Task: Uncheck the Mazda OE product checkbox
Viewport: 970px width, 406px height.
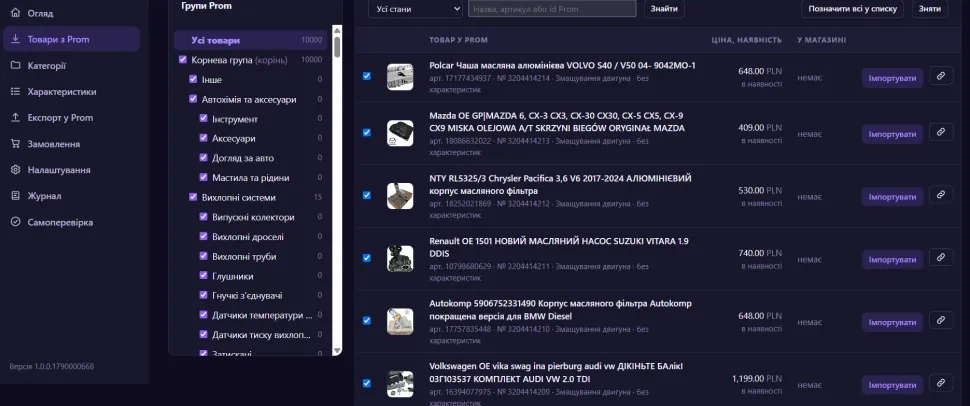Action: (367, 132)
